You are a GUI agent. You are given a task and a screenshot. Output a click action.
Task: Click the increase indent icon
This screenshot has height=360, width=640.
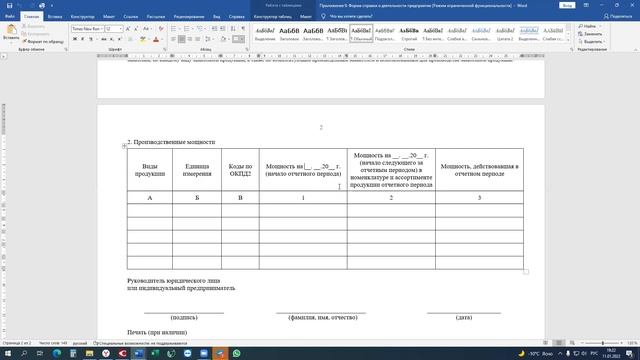(222, 29)
